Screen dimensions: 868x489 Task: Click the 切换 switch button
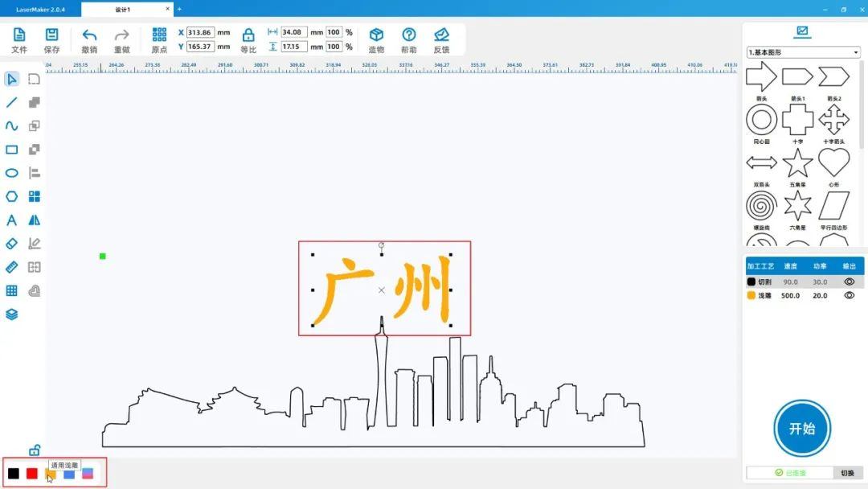pos(847,473)
